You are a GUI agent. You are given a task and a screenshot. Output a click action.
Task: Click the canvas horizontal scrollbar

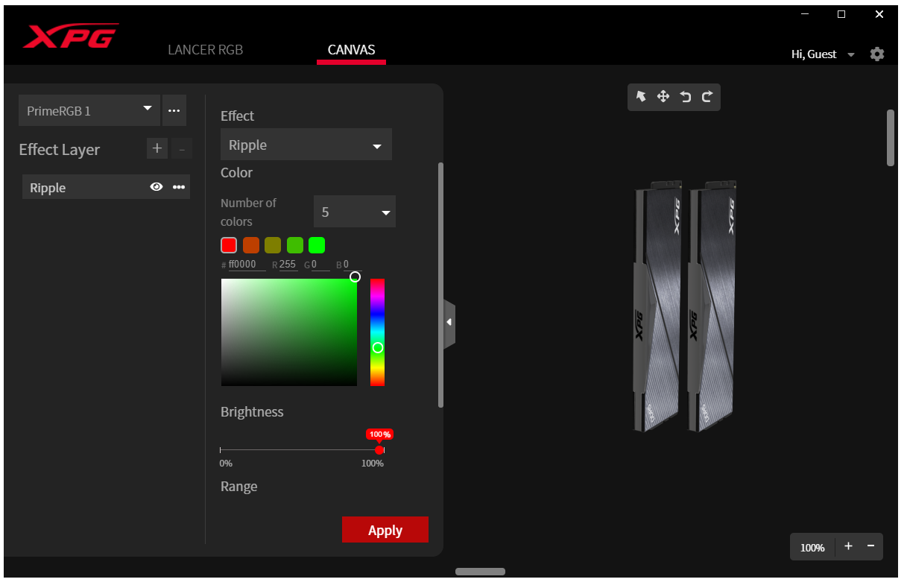[481, 572]
